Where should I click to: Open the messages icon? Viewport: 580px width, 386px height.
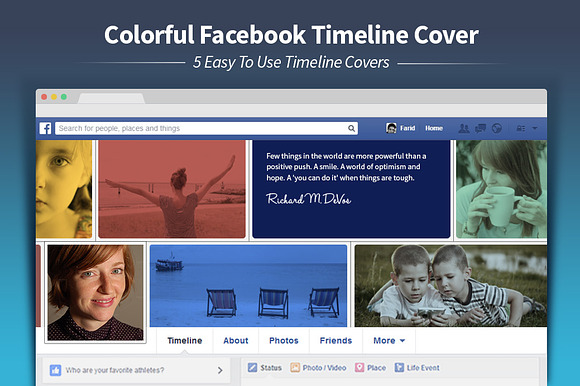(x=480, y=128)
